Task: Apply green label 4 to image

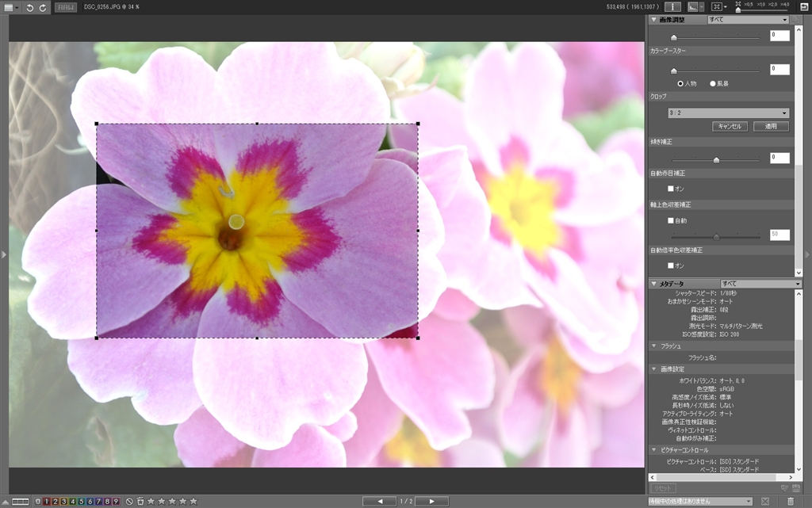Action: click(72, 502)
